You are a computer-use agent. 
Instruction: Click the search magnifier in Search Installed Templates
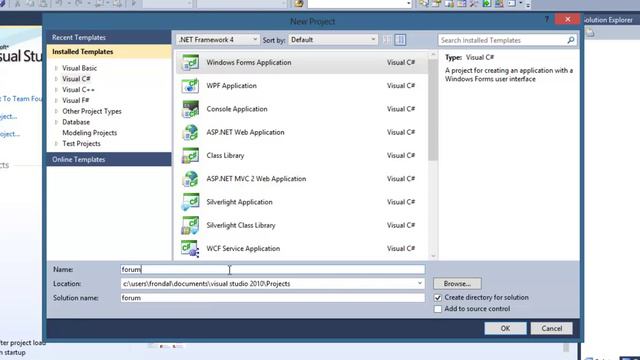coord(571,40)
